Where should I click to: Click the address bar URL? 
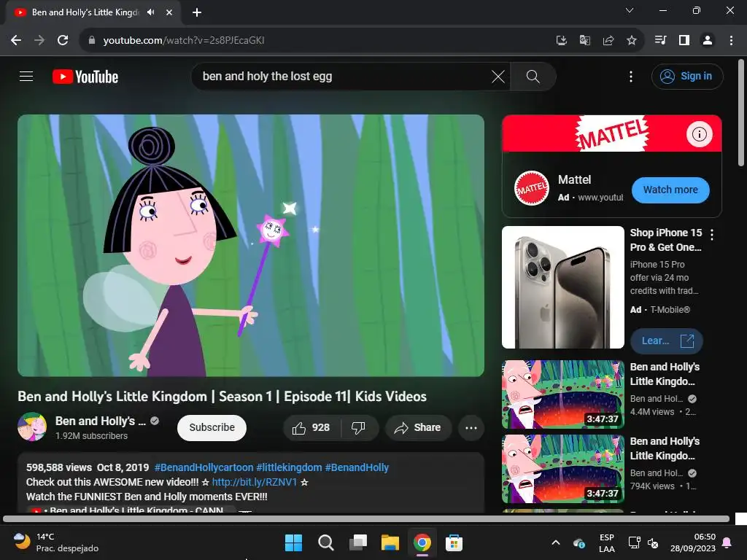point(184,41)
